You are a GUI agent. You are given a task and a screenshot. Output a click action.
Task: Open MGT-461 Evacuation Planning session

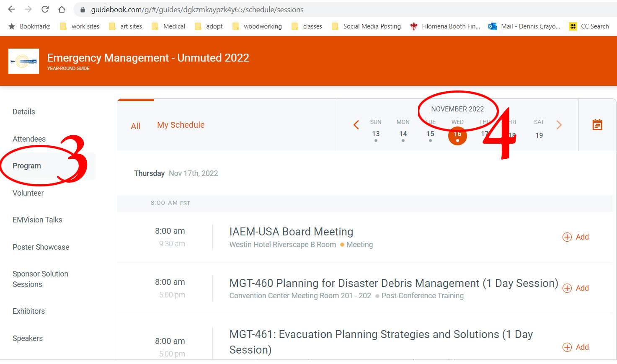click(381, 342)
